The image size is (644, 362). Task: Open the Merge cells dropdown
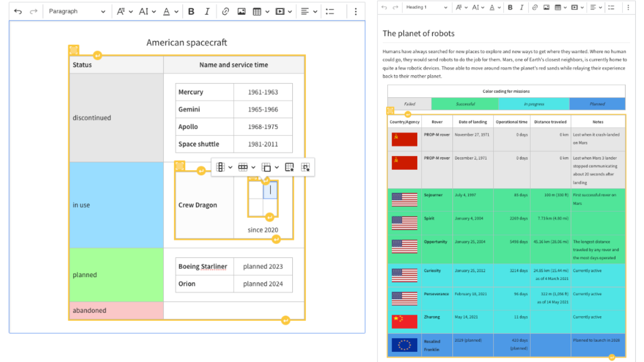click(x=270, y=167)
